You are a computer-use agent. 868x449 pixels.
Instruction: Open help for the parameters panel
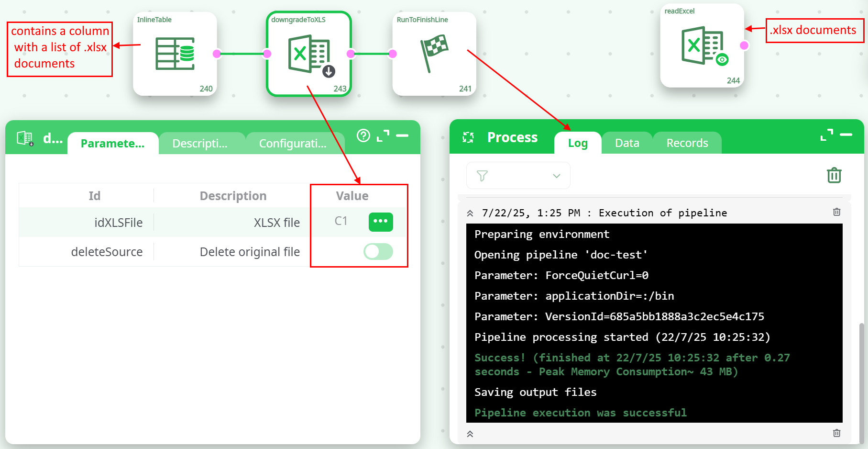(x=363, y=136)
